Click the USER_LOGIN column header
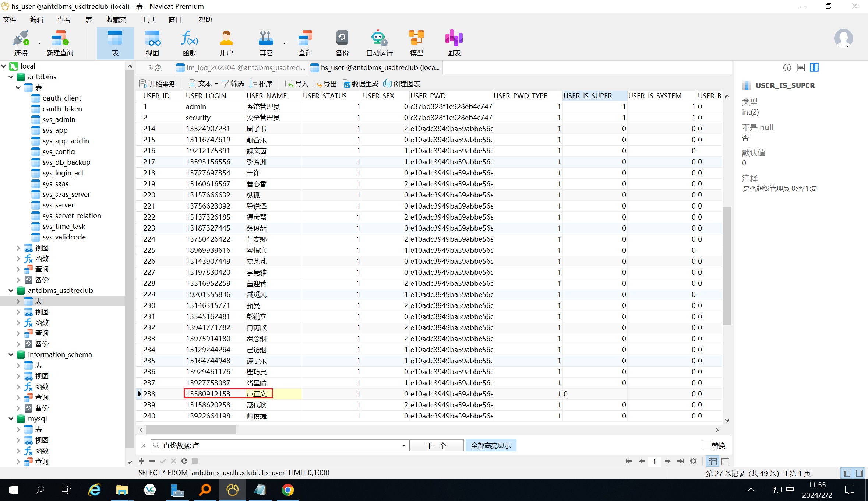 click(215, 96)
